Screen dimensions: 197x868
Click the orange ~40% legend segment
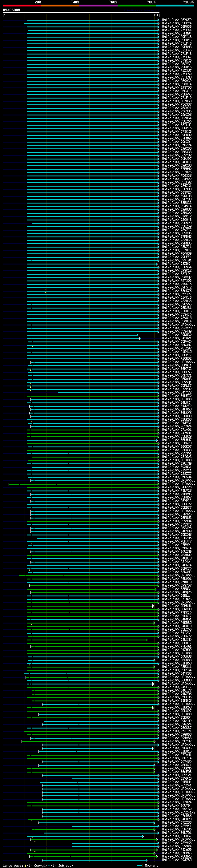60,6
